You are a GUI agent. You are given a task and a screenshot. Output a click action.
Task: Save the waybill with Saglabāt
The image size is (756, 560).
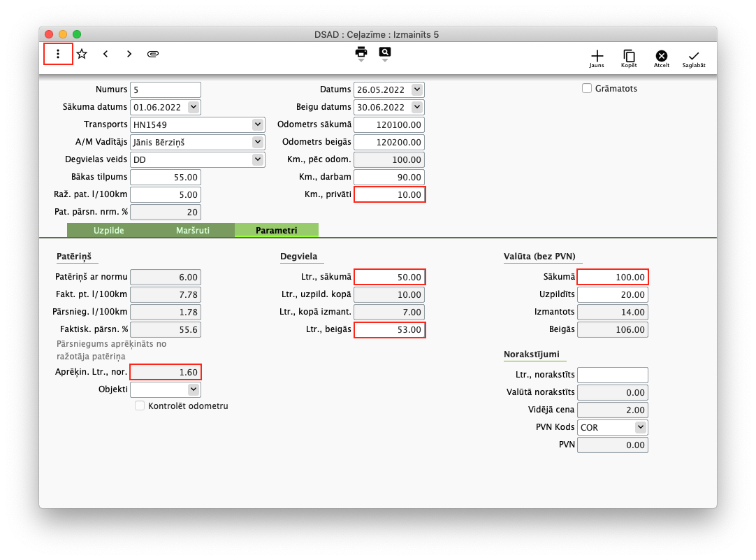[x=693, y=57]
